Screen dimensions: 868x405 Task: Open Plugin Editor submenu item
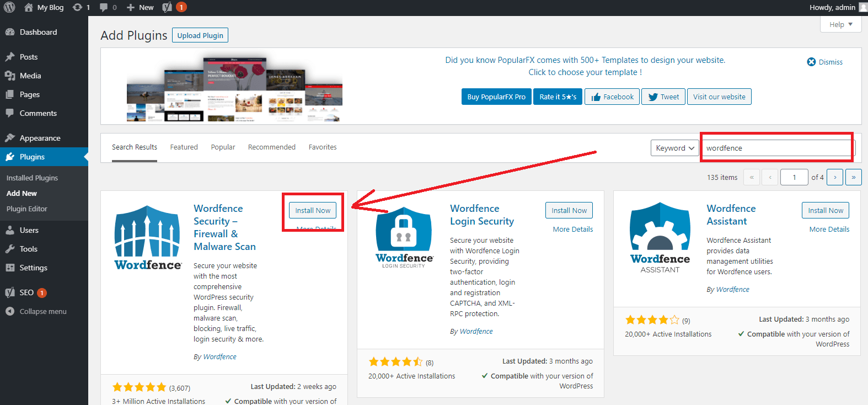(x=26, y=209)
